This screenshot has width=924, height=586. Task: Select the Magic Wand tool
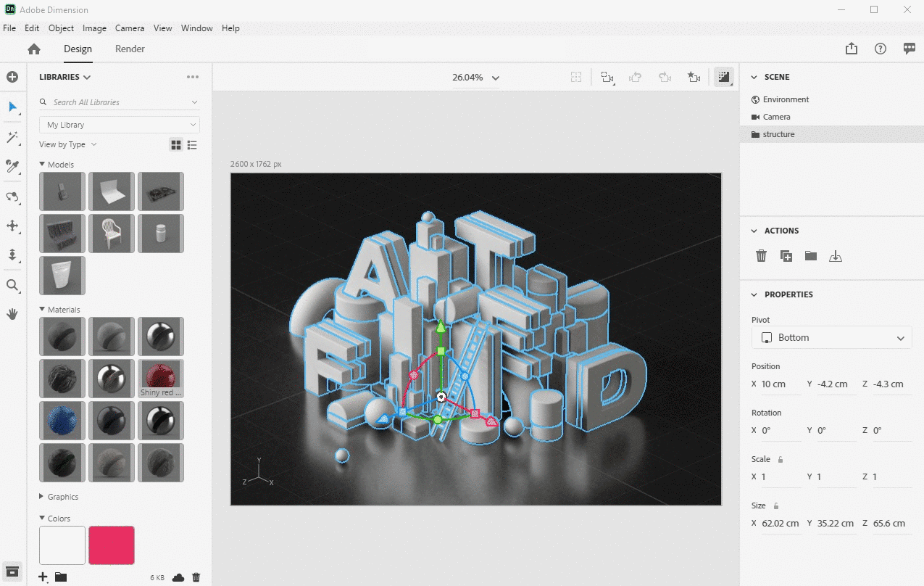(12, 137)
